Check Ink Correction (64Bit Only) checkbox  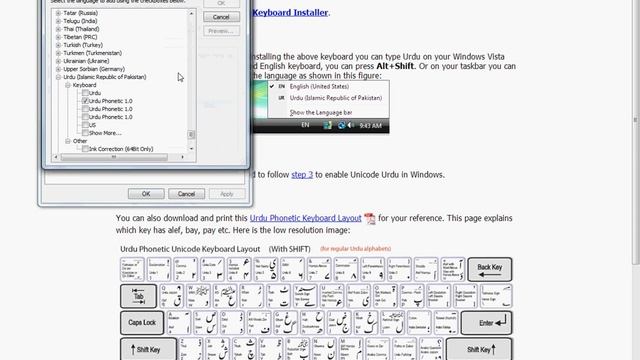(85, 149)
